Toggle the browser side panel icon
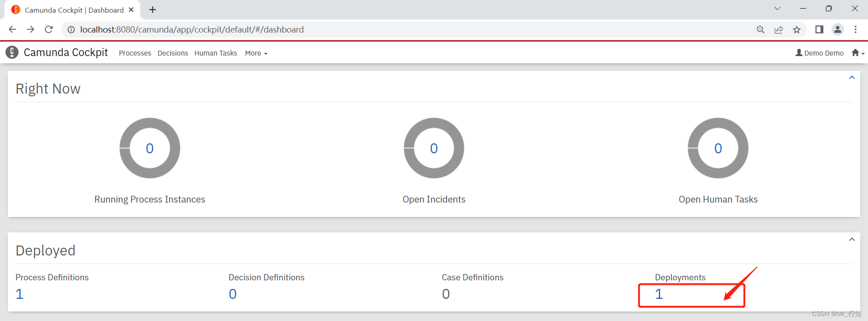 [x=819, y=29]
